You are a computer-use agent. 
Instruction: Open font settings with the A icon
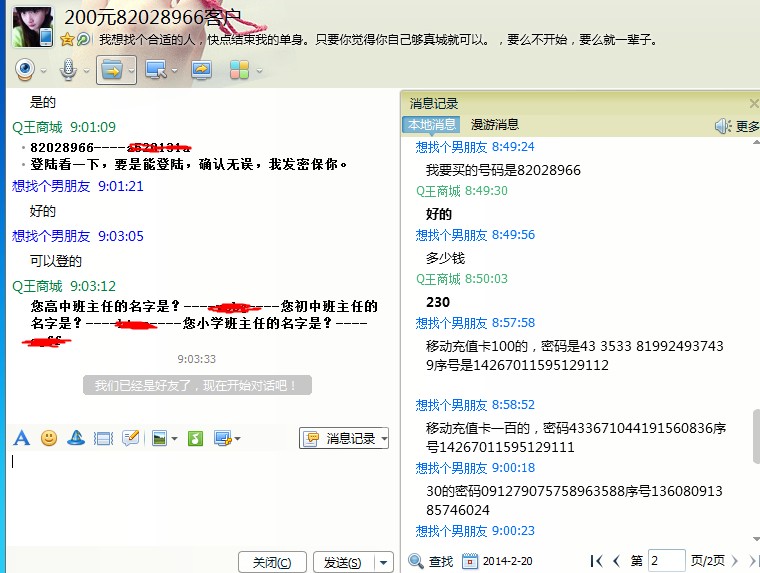tap(21, 438)
